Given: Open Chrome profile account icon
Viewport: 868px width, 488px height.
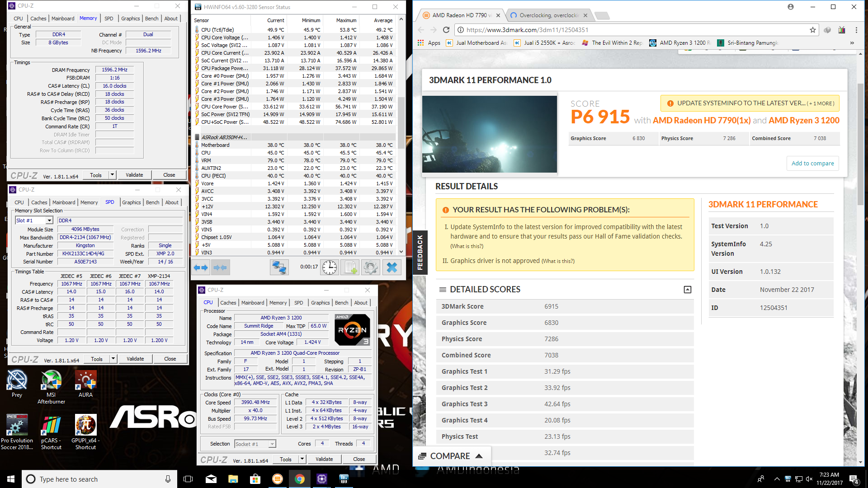Looking at the screenshot, I should [791, 7].
